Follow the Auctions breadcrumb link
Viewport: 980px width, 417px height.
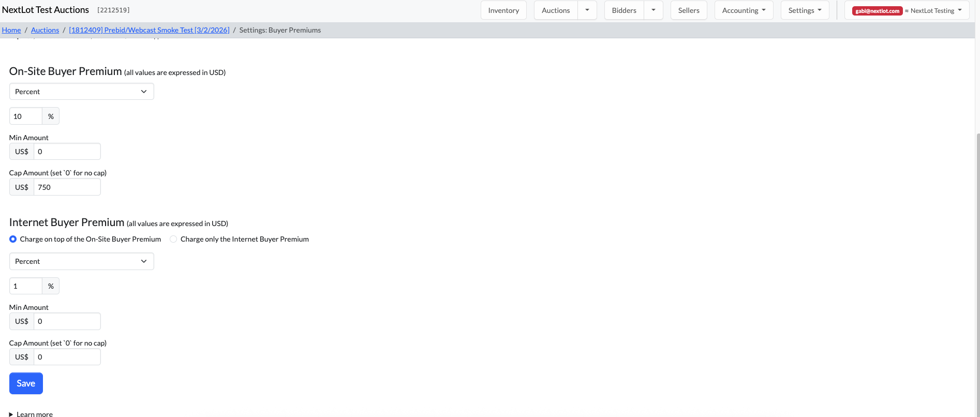(x=45, y=30)
